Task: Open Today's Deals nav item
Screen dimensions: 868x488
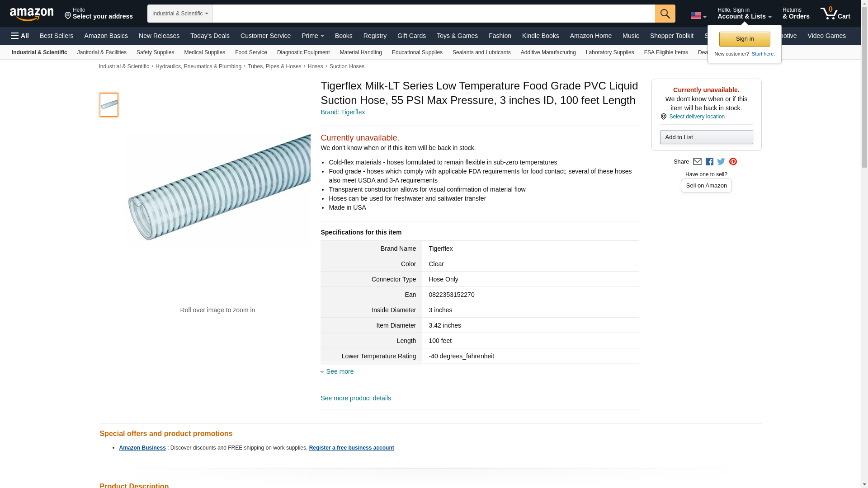Action: (210, 36)
